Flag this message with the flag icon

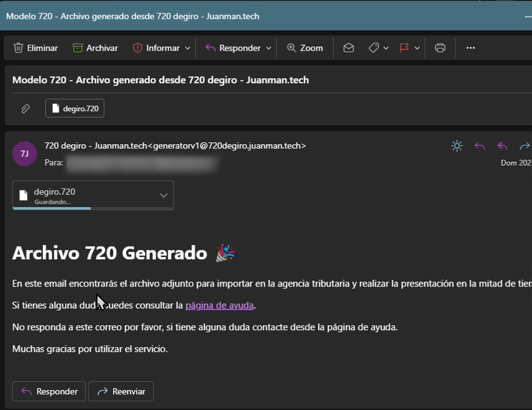(x=405, y=48)
